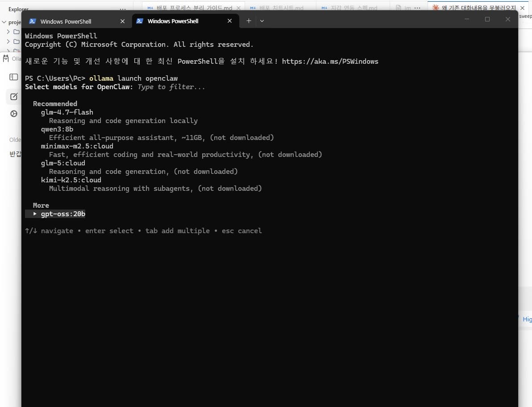The image size is (532, 407).
Task: Click the first folder icon in Explorer tree
Action: (16, 32)
